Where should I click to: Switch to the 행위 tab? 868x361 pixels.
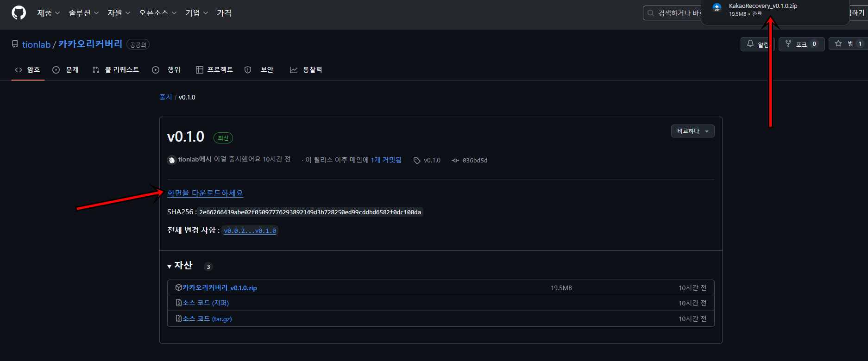[x=166, y=70]
